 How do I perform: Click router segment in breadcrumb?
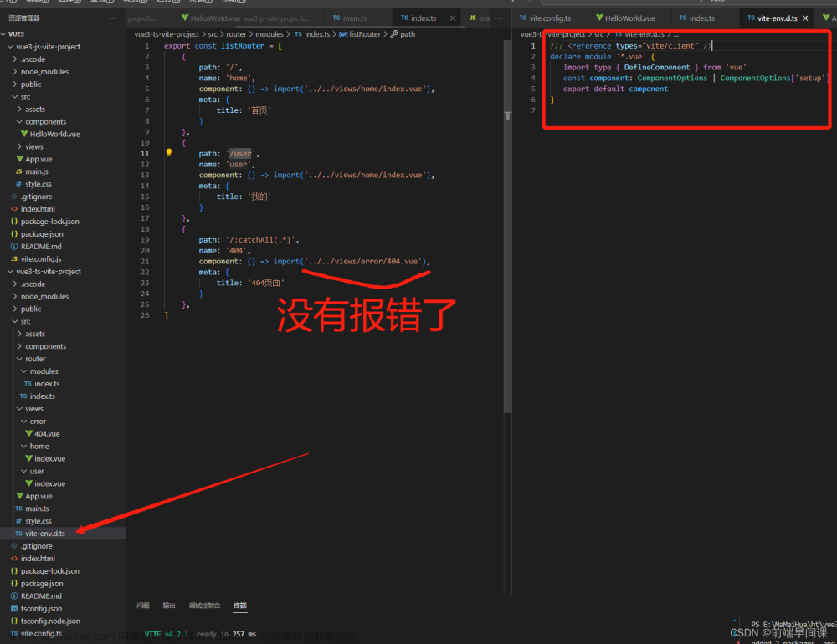[x=236, y=34]
